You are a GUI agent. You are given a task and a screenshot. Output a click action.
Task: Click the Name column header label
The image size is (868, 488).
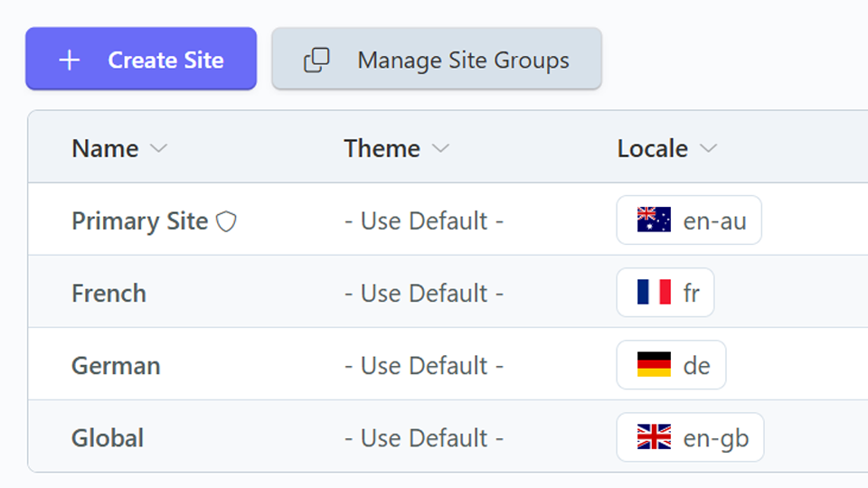pyautogui.click(x=105, y=148)
